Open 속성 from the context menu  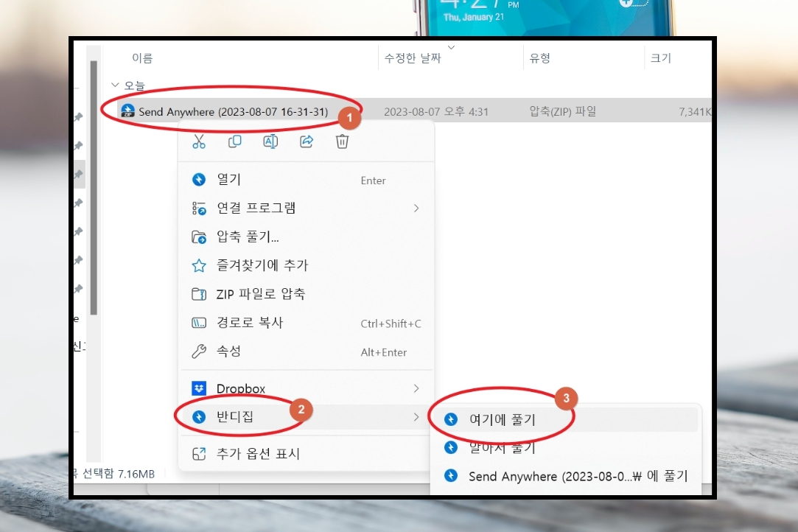307,351
